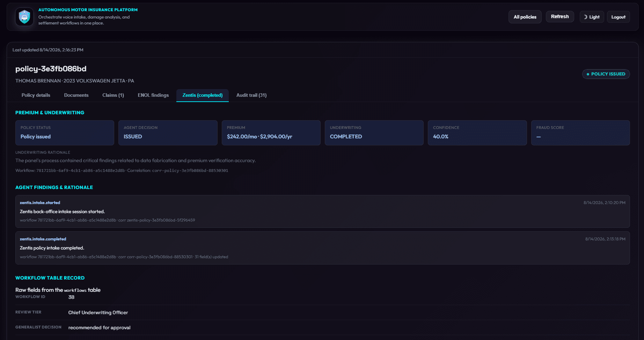The width and height of the screenshot is (644, 340).
Task: Click the policy-3e3fb086bd heading
Action: (x=51, y=69)
